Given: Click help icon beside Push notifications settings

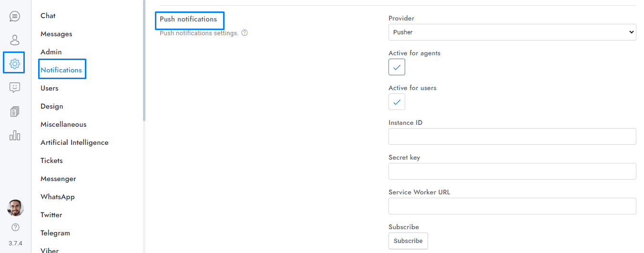Looking at the screenshot, I should tap(245, 33).
